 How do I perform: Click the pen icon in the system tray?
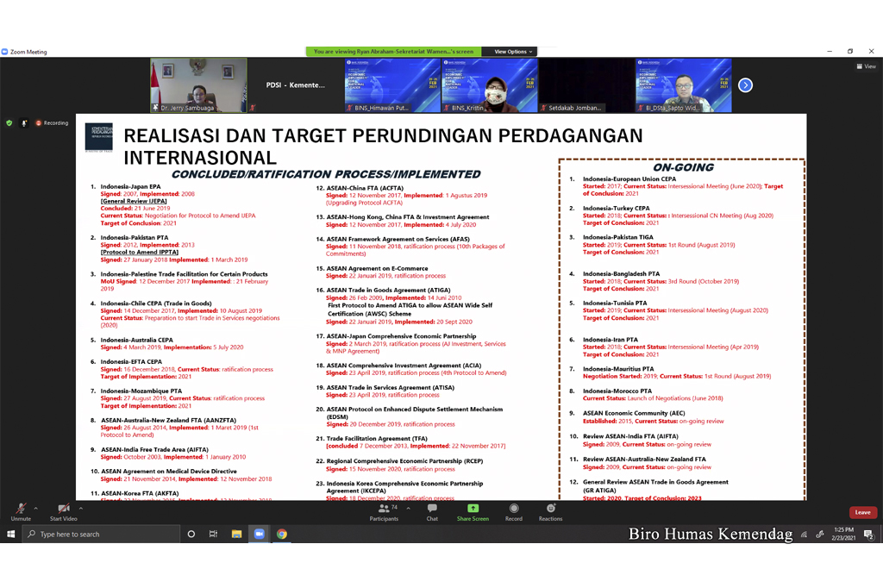click(819, 534)
